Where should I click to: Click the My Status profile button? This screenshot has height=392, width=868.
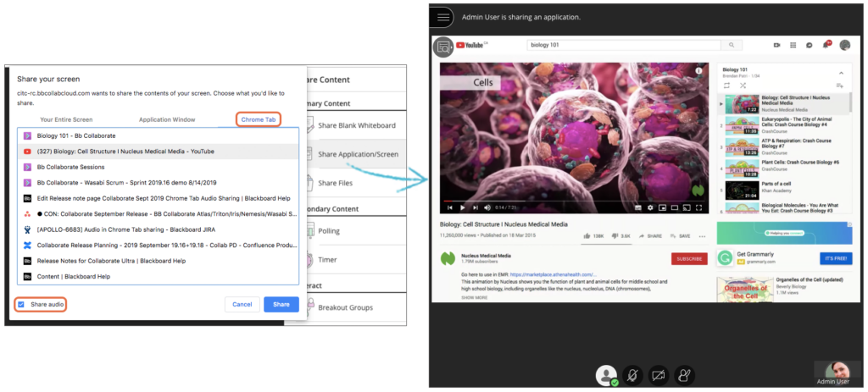pyautogui.click(x=607, y=375)
